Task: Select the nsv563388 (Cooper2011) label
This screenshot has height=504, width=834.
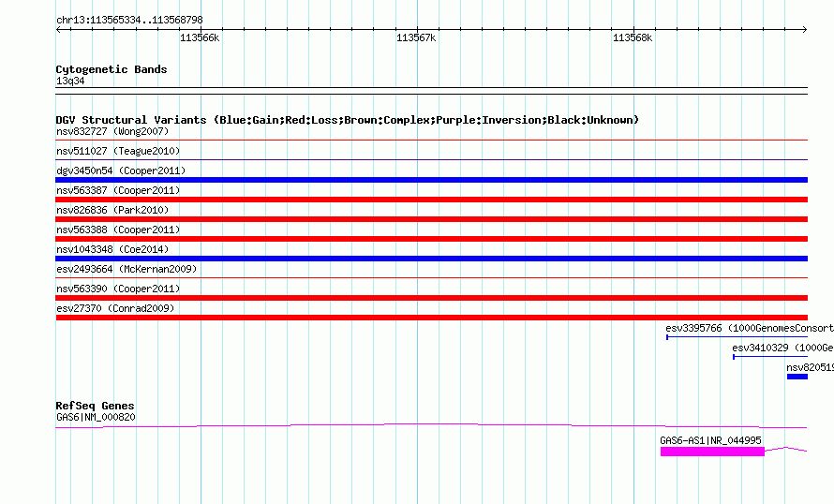Action: [118, 230]
